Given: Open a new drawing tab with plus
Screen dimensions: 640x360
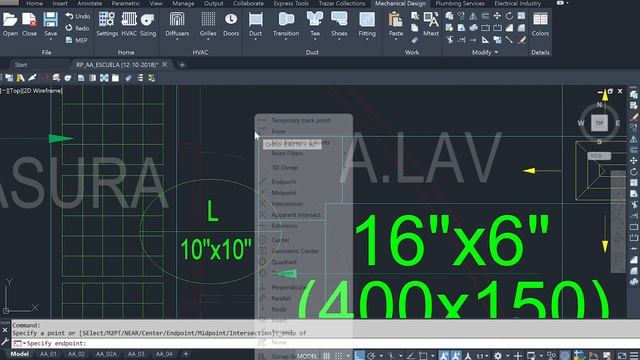Looking at the screenshot, I should (x=182, y=64).
